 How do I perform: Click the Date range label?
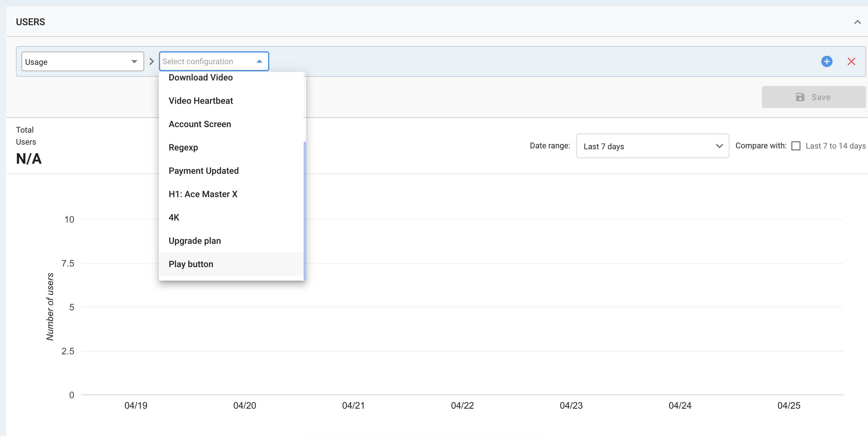550,146
